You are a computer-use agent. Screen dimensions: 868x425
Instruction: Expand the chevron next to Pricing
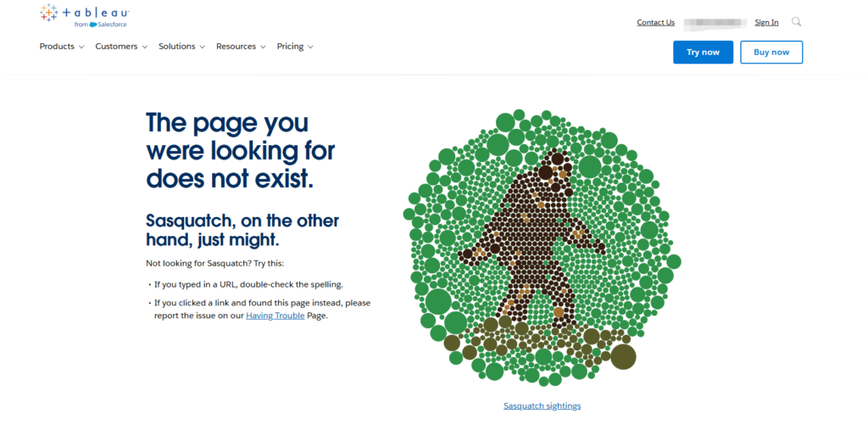coord(310,48)
